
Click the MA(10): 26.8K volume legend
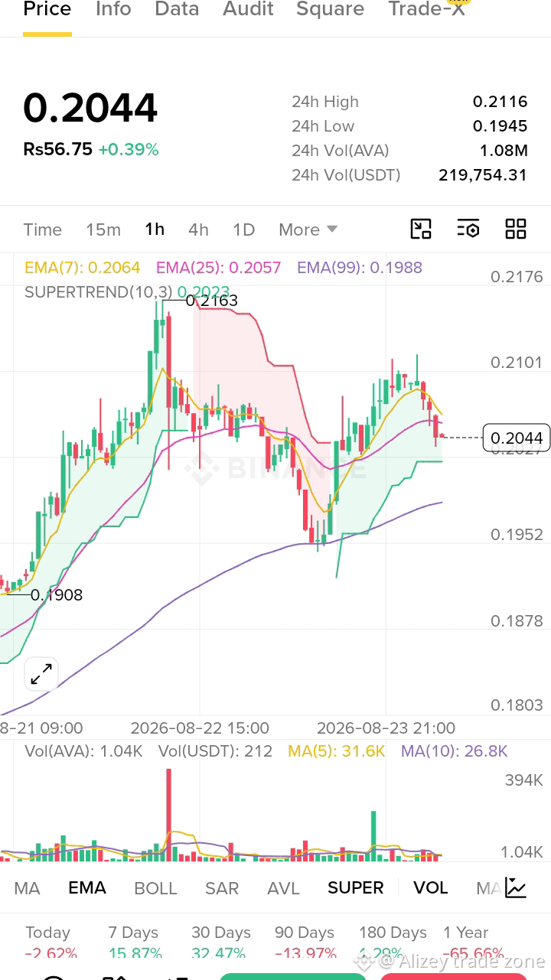pyautogui.click(x=454, y=751)
